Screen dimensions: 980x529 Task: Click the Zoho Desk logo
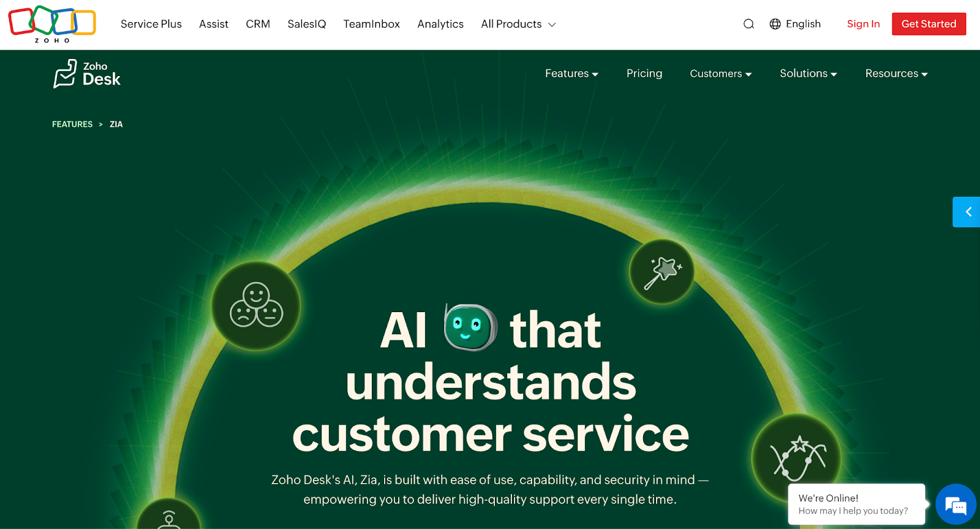point(86,74)
